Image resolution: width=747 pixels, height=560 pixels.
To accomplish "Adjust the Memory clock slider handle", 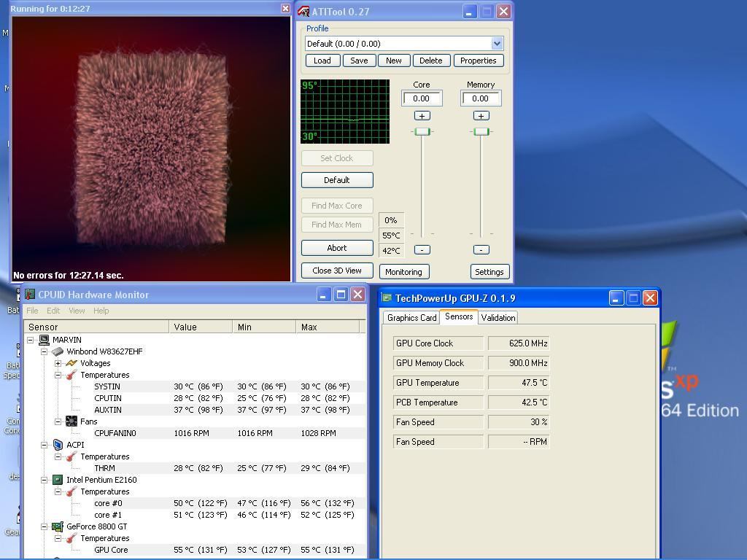I will click(481, 131).
